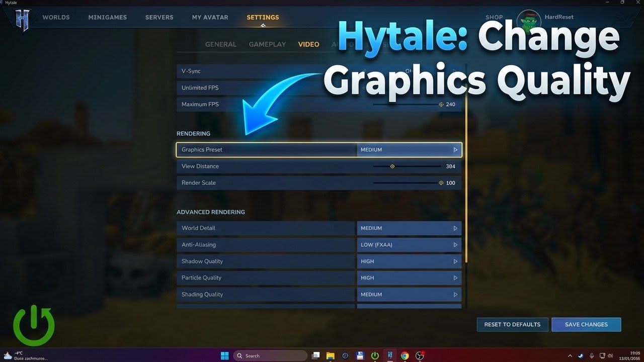Open Google Chrome from the taskbar
Viewport: 644px width, 362px height.
pyautogui.click(x=405, y=355)
